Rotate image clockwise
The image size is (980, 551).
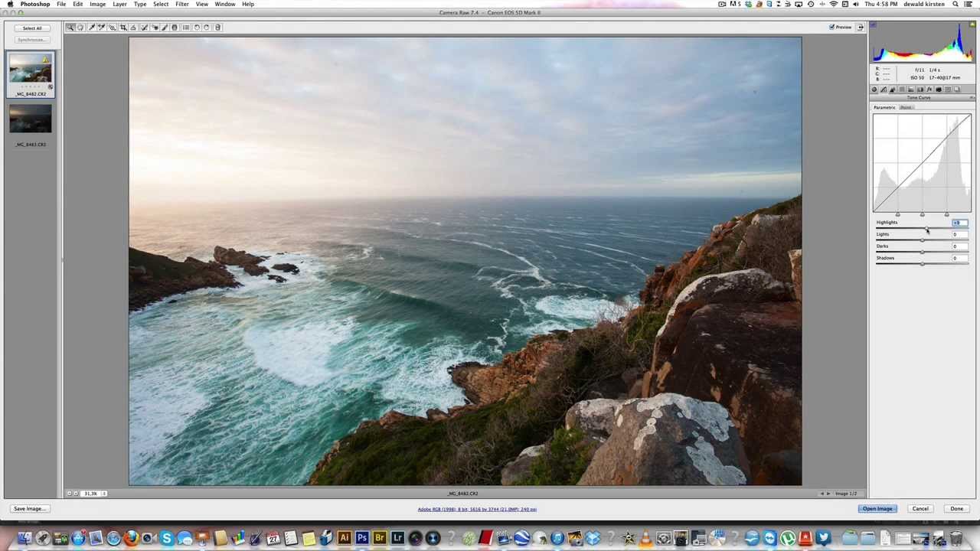click(x=207, y=28)
